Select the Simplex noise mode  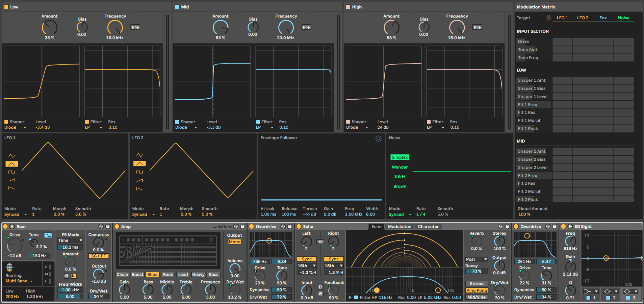click(400, 157)
